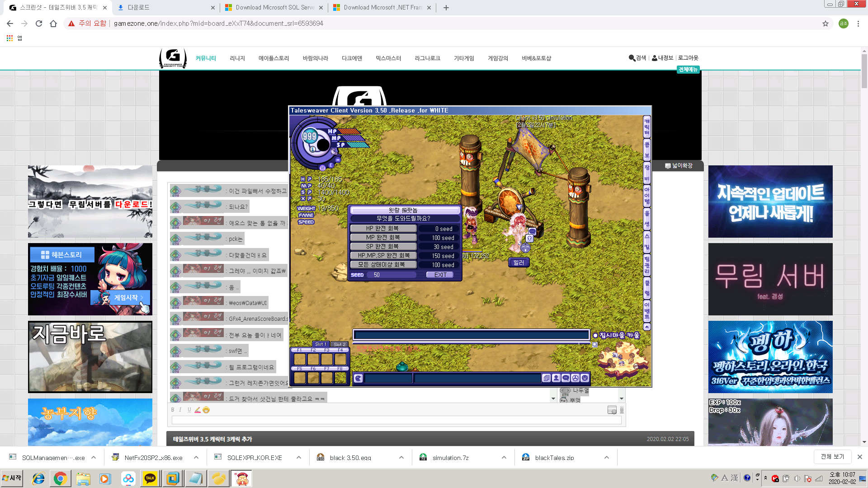The image size is (868, 488).
Task: Expand options for black 3.50.egg download
Action: click(x=401, y=457)
